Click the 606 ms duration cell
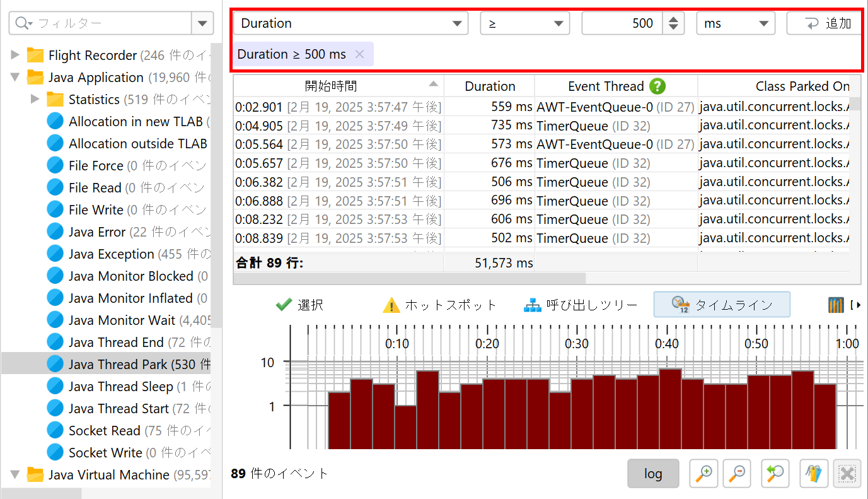Viewport: 868px width, 499px height. click(489, 220)
